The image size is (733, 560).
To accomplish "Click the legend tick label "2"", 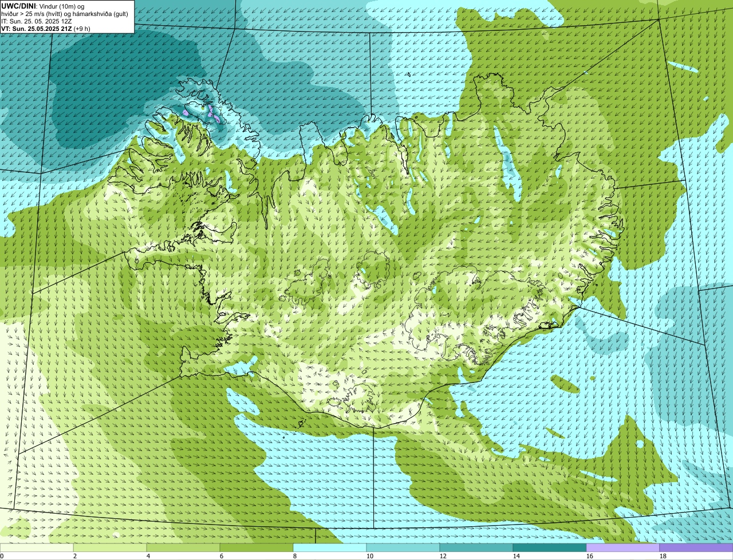I will (x=75, y=556).
